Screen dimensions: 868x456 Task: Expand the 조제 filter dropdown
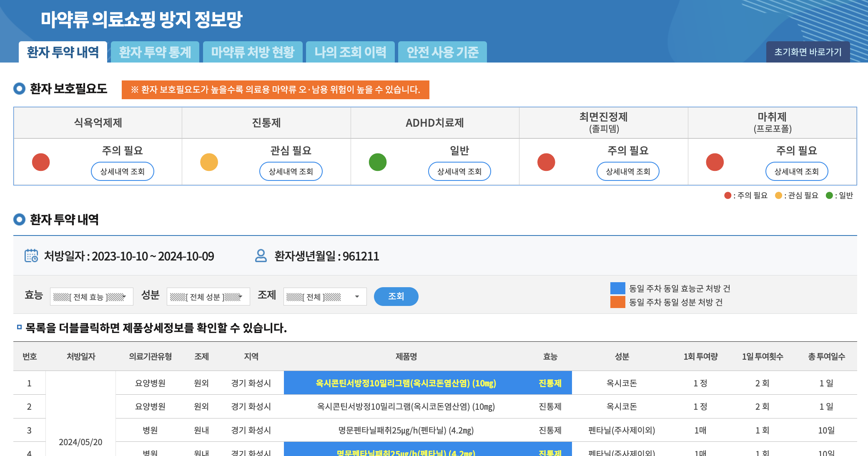325,297
